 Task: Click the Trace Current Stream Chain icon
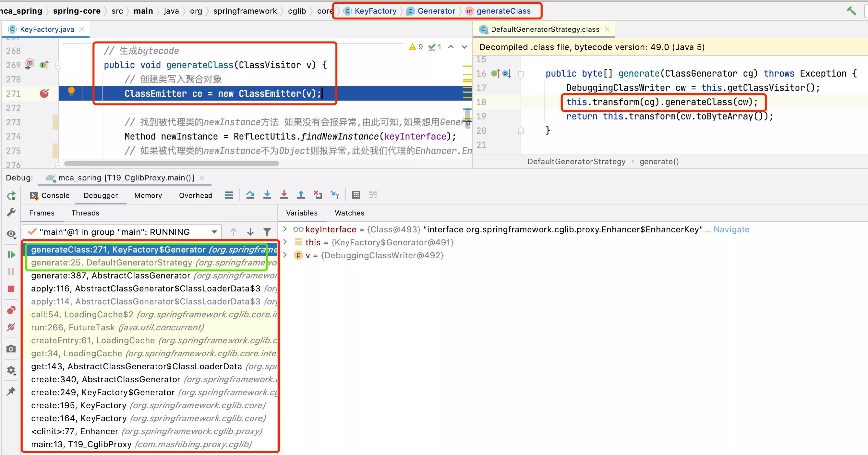pos(373,195)
